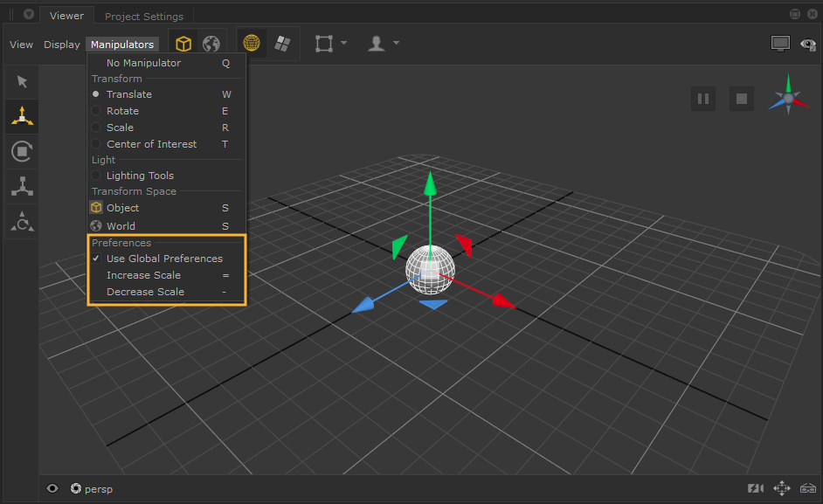Toggle the eye visibility icon at bottom left
This screenshot has width=823, height=504.
click(x=52, y=488)
